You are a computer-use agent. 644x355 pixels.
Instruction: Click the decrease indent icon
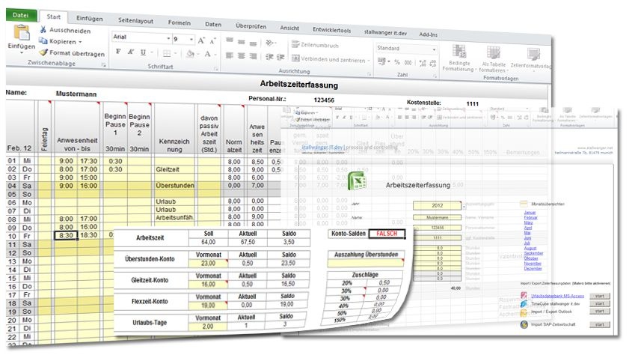[269, 57]
